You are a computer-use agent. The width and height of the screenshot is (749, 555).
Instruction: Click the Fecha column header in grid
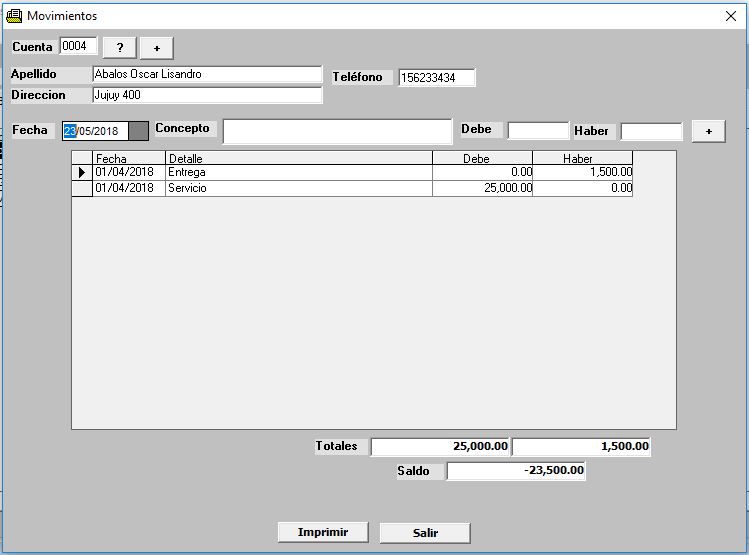[x=128, y=158]
